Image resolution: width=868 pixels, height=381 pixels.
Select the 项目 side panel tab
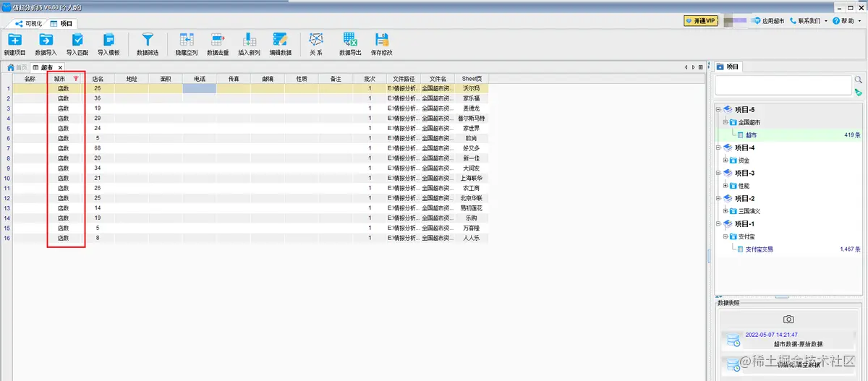(x=728, y=67)
